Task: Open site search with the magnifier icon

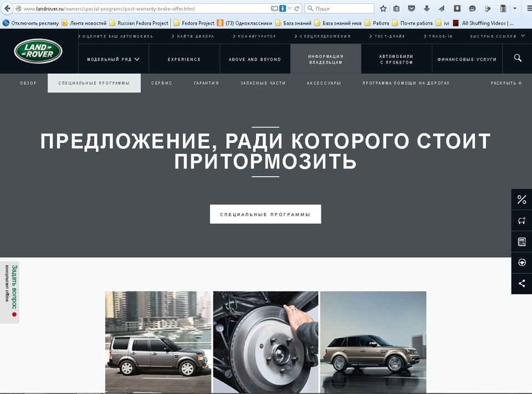Action: 517,58
